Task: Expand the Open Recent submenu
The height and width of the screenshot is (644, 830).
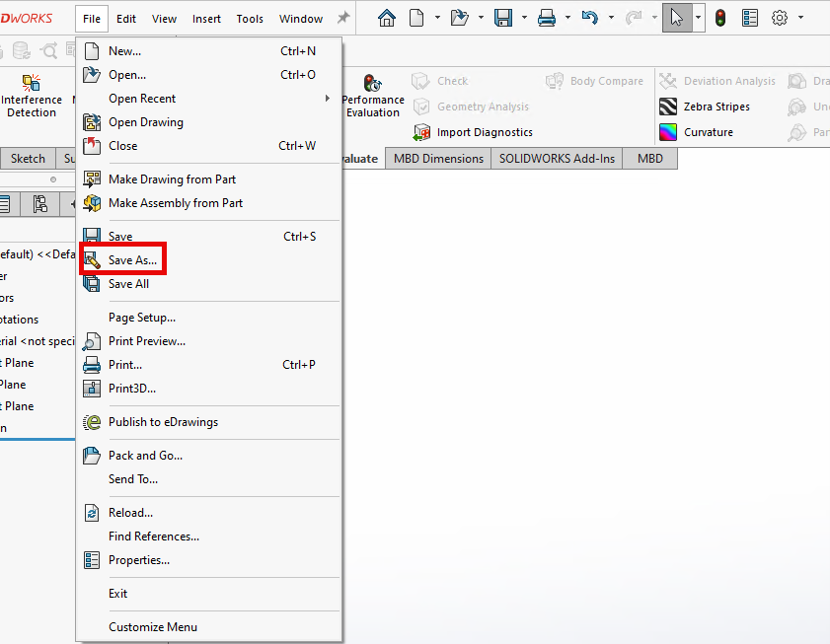Action: (x=209, y=99)
